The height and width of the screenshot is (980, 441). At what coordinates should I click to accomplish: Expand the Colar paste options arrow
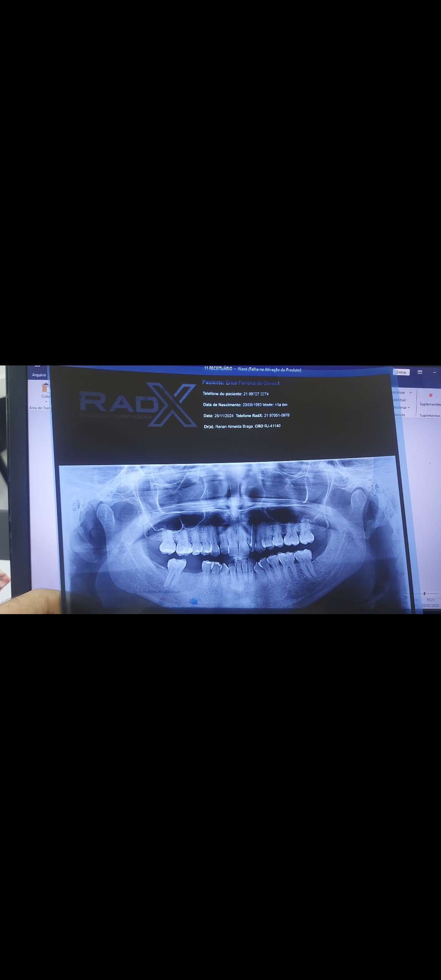46,401
